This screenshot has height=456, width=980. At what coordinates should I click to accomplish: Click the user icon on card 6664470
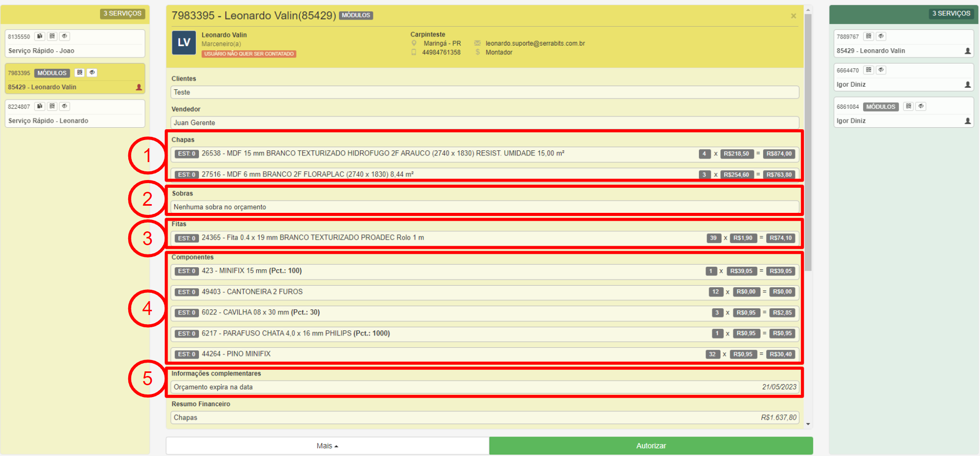[x=968, y=85]
